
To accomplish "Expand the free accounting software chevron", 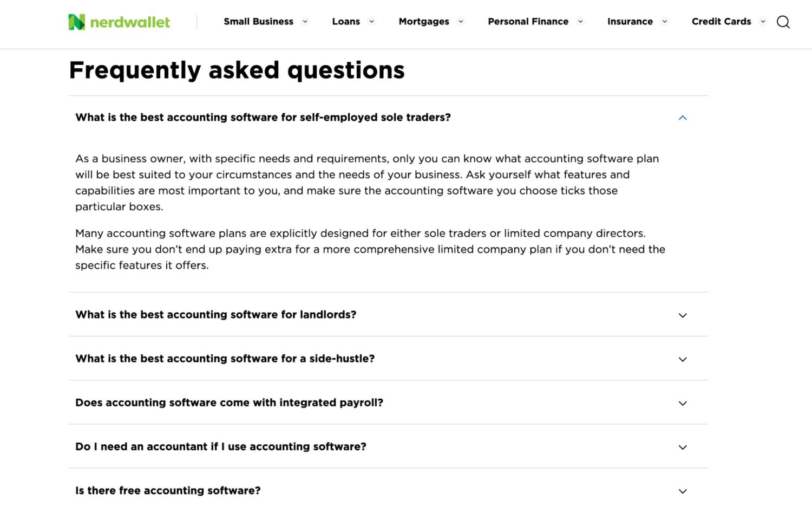I will pyautogui.click(x=683, y=491).
